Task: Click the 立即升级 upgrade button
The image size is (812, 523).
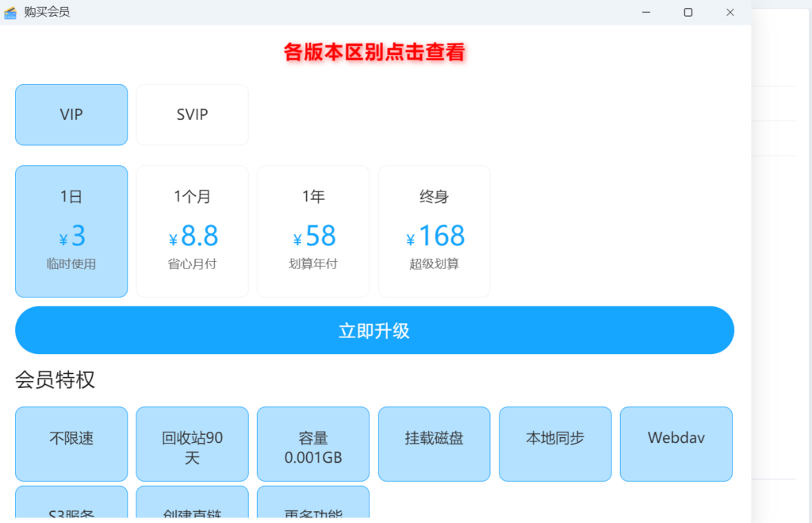Action: click(x=374, y=330)
